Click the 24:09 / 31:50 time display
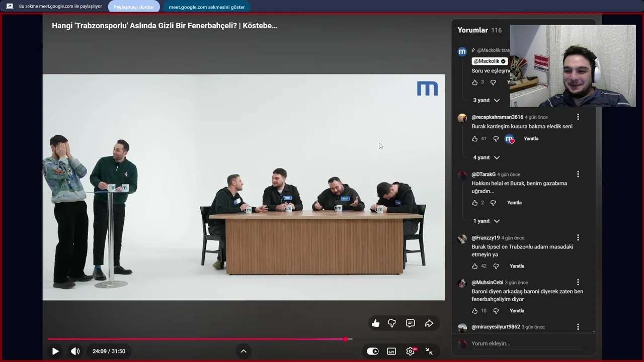The image size is (644, 362). [x=109, y=351]
